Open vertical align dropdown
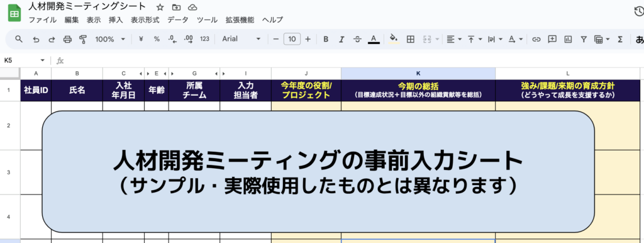 click(474, 39)
